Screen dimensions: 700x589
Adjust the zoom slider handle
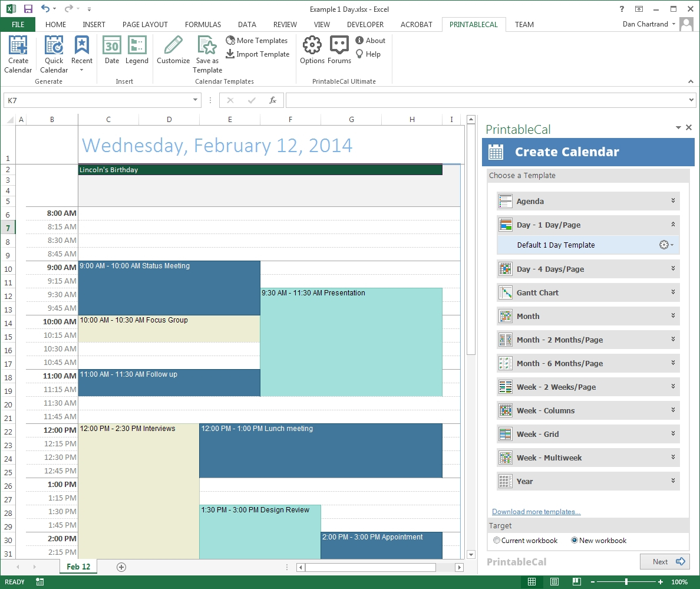click(x=626, y=581)
